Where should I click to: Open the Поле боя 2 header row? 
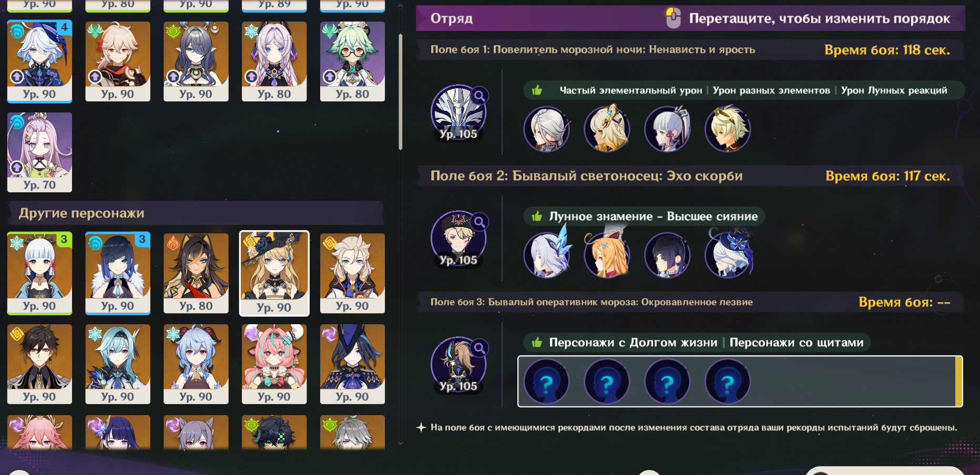(x=690, y=176)
